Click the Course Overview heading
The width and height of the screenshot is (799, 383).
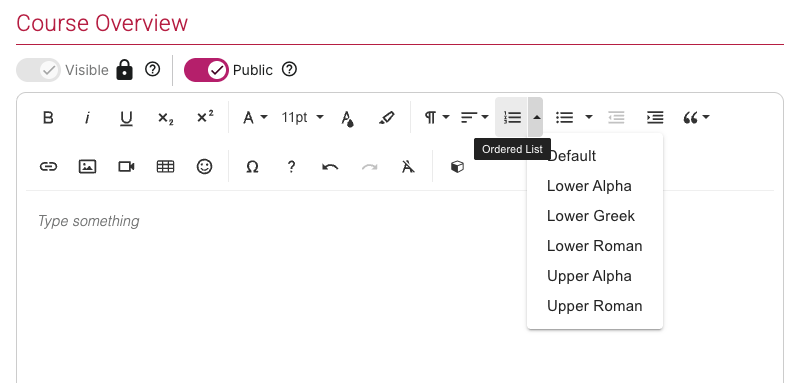pos(102,23)
